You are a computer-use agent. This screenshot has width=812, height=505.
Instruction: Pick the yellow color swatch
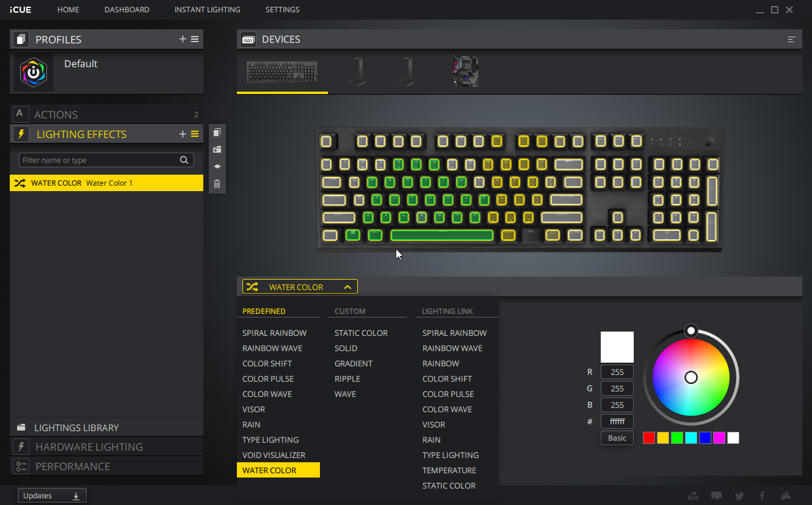tap(663, 438)
